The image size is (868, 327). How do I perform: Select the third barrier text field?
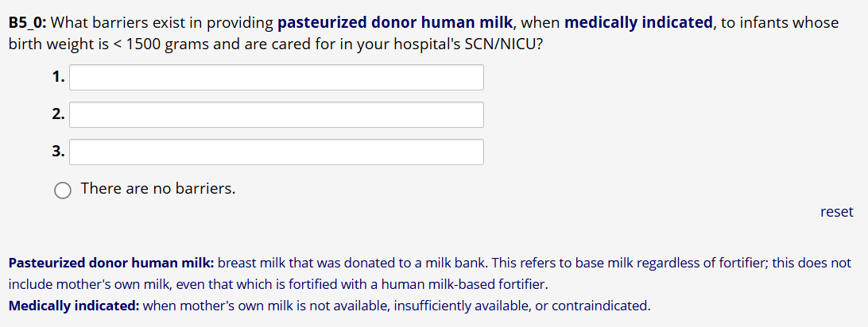coord(276,152)
